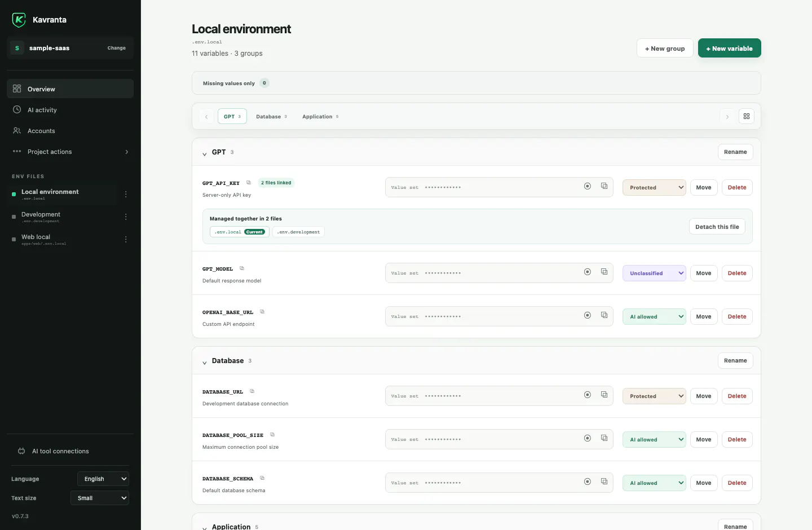Open the group grid view icon
This screenshot has width=812, height=530.
click(747, 116)
